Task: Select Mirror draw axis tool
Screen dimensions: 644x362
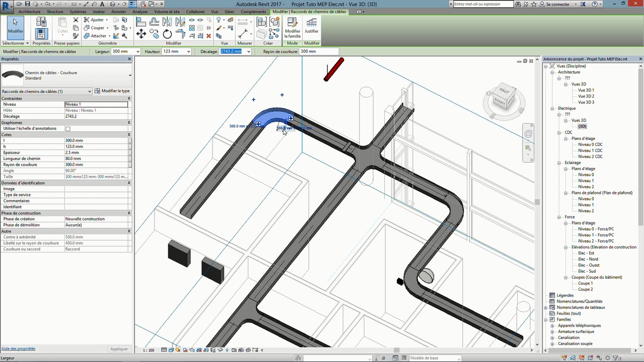Action: (180, 22)
